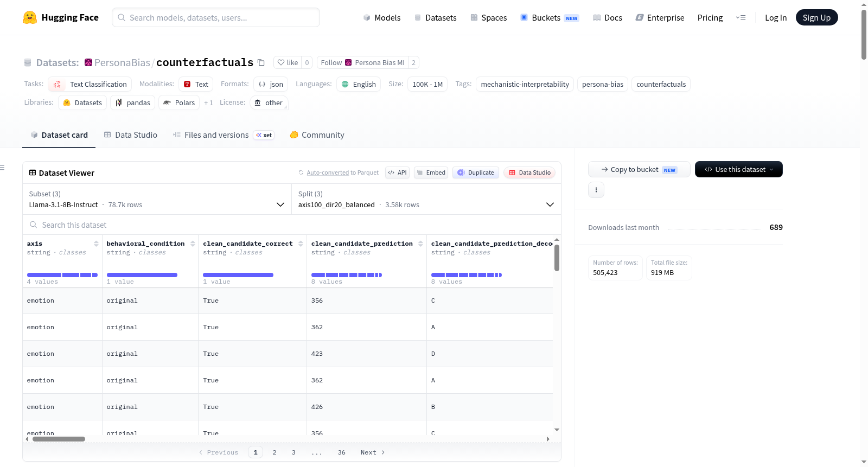Image resolution: width=868 pixels, height=467 pixels.
Task: Focus the Search this dataset field
Action: pos(292,225)
